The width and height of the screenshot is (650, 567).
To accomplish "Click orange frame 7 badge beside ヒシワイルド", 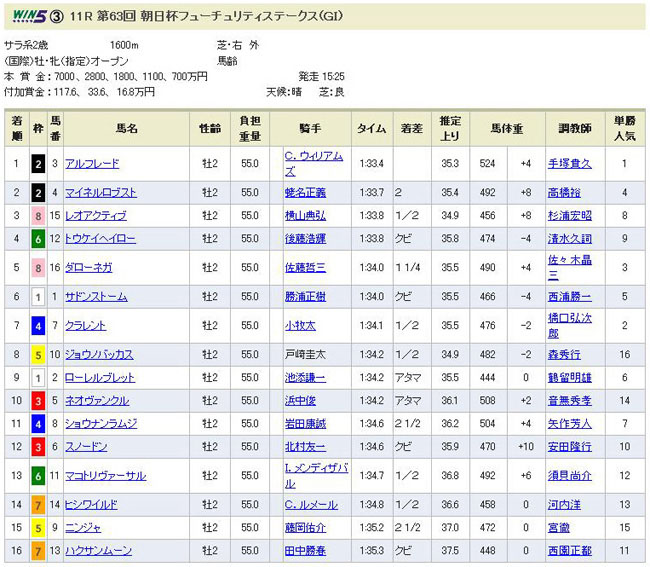I will (x=37, y=504).
